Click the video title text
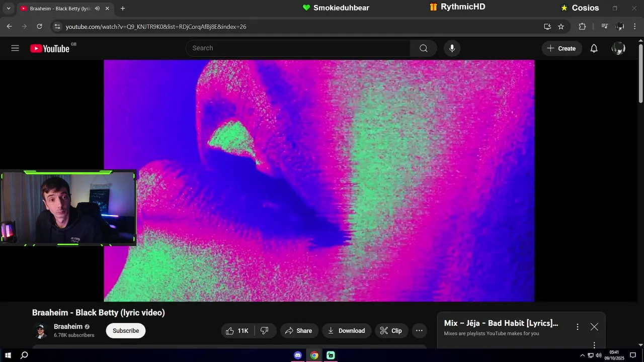 click(x=99, y=313)
